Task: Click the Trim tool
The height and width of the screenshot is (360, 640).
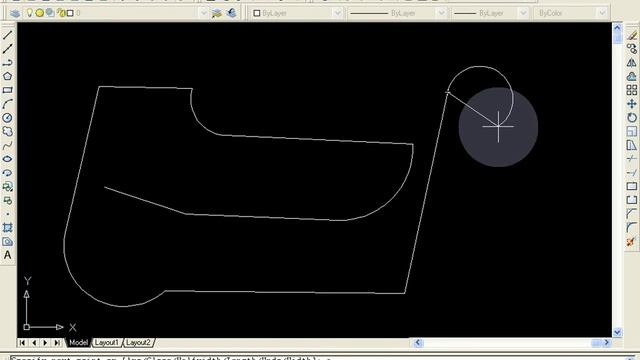Action: [632, 159]
